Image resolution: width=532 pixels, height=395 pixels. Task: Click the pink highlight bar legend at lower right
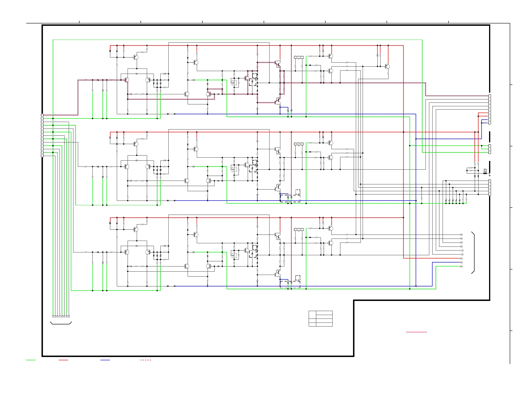click(416, 332)
